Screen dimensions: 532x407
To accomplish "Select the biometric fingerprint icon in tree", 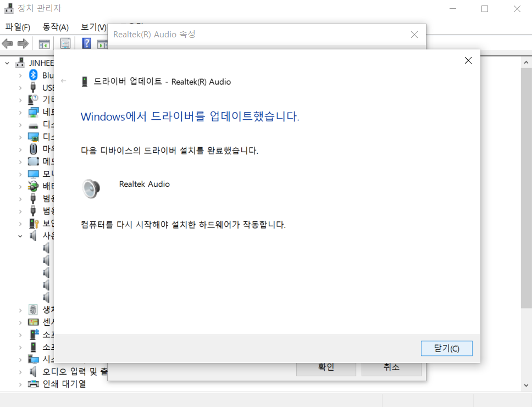I will coord(33,309).
